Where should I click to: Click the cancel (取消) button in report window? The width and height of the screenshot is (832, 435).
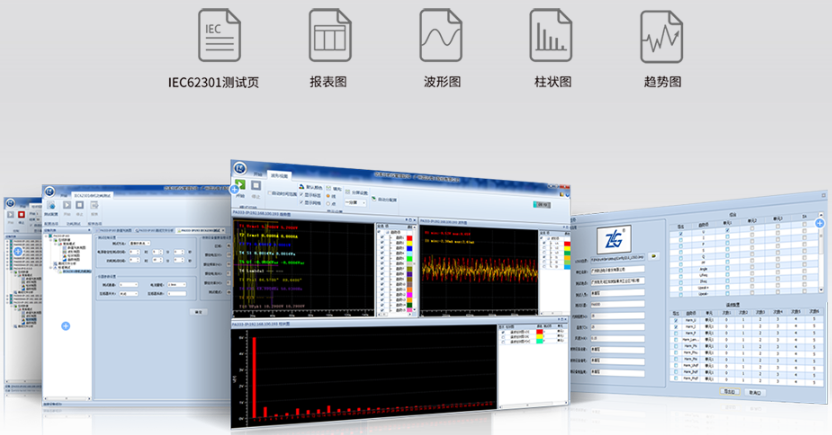[755, 393]
